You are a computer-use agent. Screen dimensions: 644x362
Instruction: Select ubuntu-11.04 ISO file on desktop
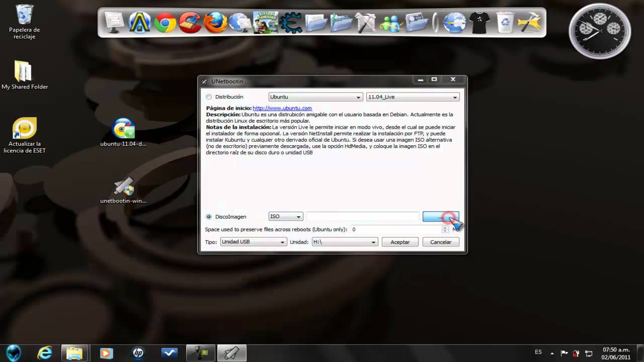tap(123, 132)
